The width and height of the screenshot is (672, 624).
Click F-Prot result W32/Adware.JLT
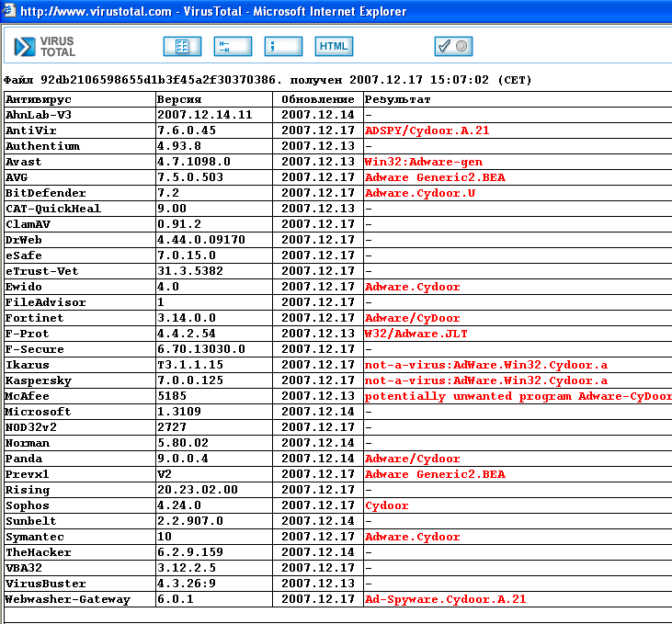[x=416, y=334]
